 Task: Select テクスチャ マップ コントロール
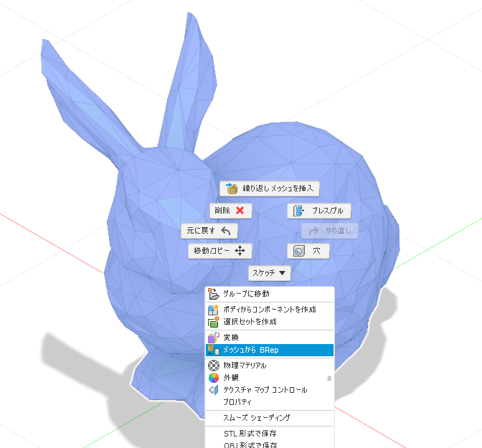coord(270,390)
